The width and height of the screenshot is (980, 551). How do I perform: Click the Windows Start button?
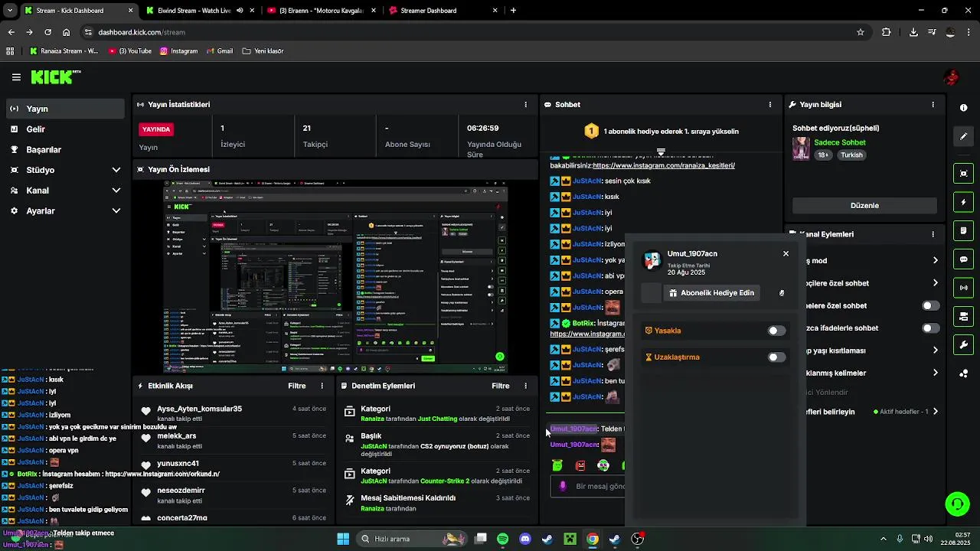coord(343,539)
